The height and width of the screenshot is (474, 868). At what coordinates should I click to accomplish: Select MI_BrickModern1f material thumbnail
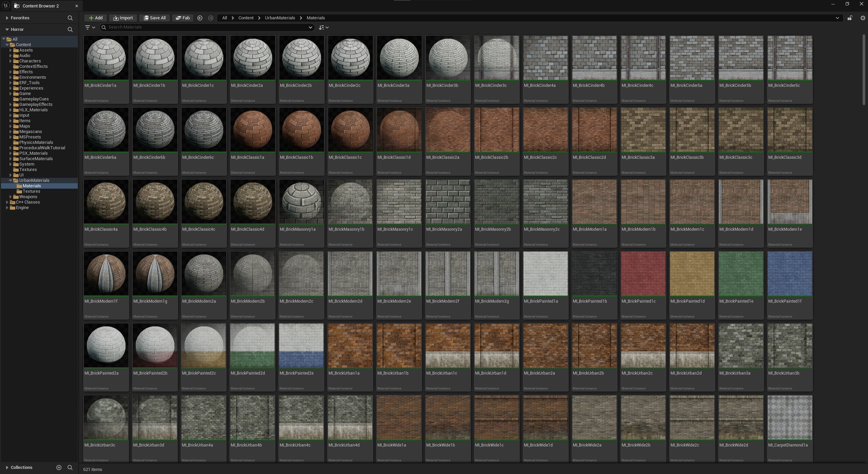[x=106, y=274]
